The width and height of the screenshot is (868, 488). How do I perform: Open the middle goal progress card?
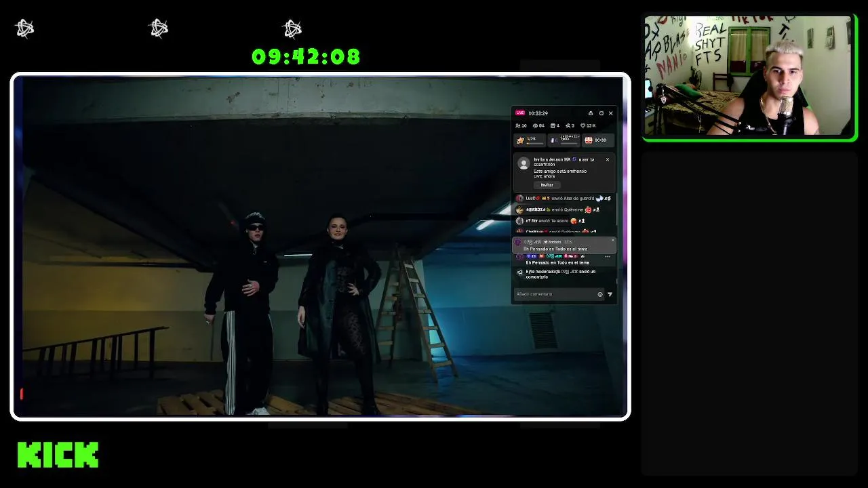[564, 140]
